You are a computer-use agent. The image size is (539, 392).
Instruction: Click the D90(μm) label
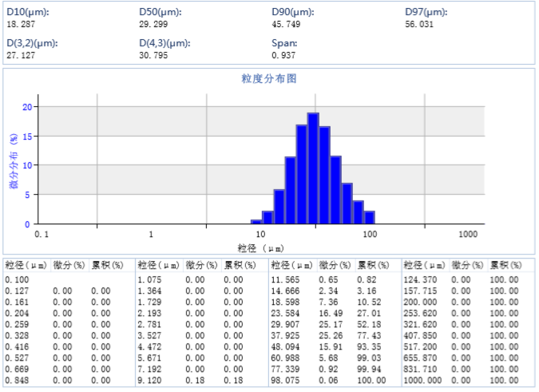[292, 12]
